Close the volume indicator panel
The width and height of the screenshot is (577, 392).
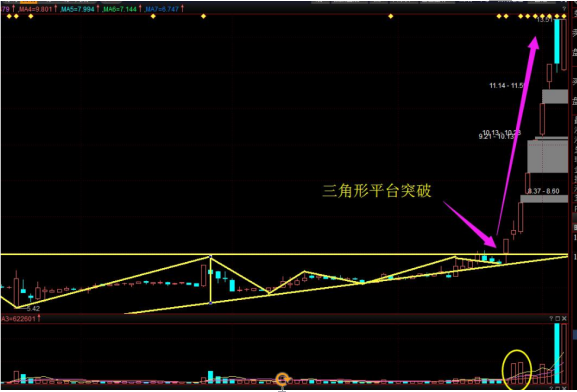564,318
